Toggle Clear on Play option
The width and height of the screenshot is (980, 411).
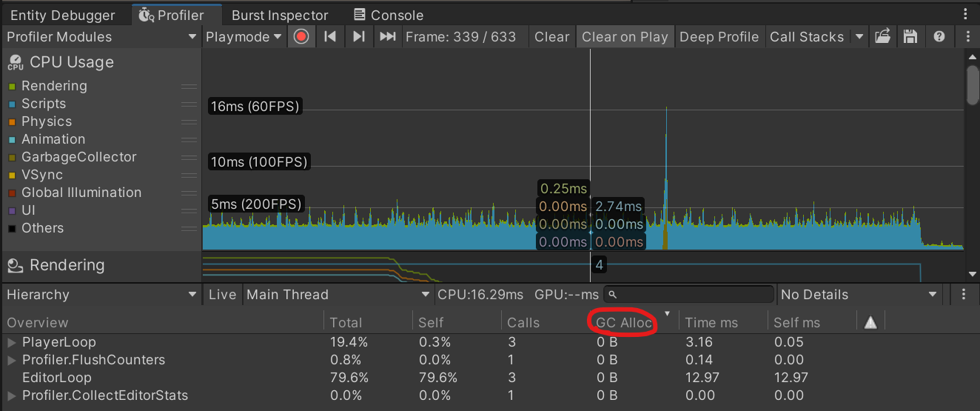(x=625, y=37)
